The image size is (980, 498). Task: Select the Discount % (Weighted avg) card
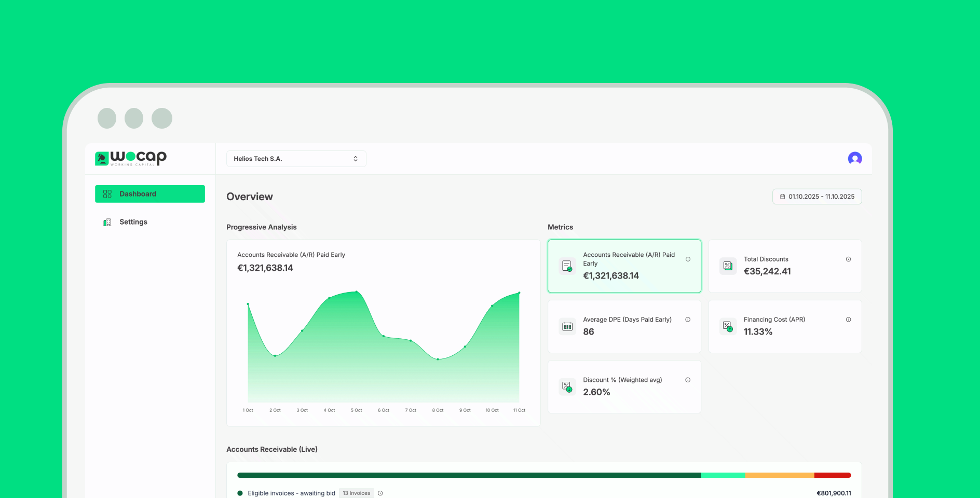click(x=624, y=387)
